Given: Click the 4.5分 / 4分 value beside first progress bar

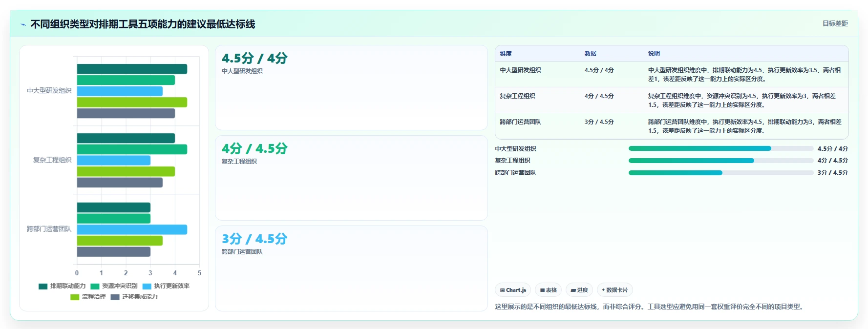Looking at the screenshot, I should pos(833,149).
